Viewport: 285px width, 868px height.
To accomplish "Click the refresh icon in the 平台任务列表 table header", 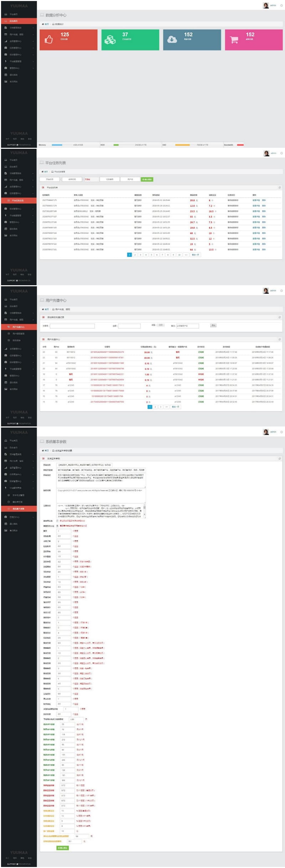I will pyautogui.click(x=280, y=188).
